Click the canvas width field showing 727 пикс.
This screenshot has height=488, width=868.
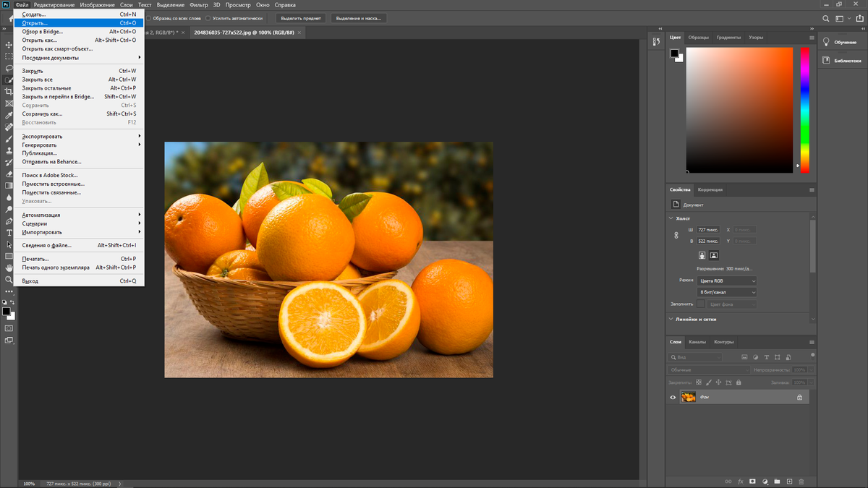pos(708,230)
